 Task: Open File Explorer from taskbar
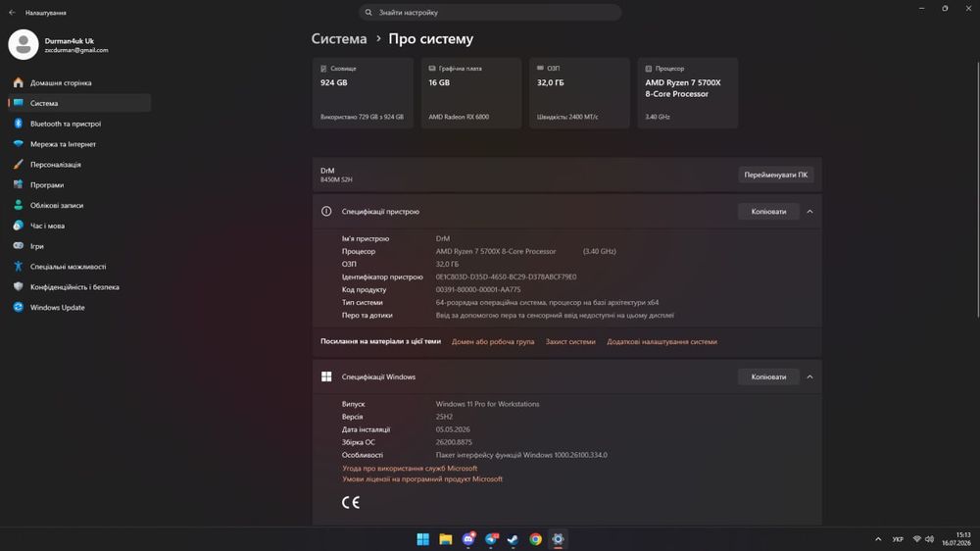pos(446,539)
